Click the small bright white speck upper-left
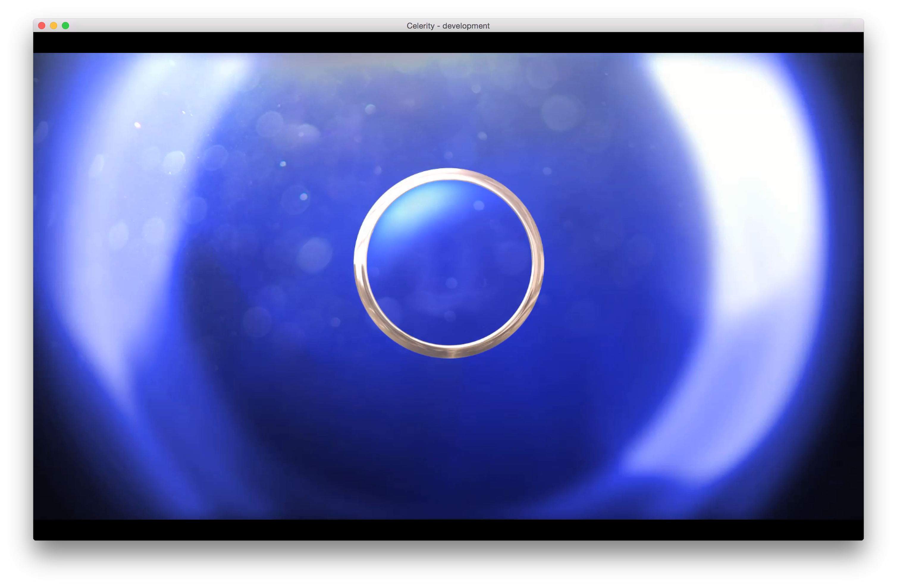 point(138,125)
